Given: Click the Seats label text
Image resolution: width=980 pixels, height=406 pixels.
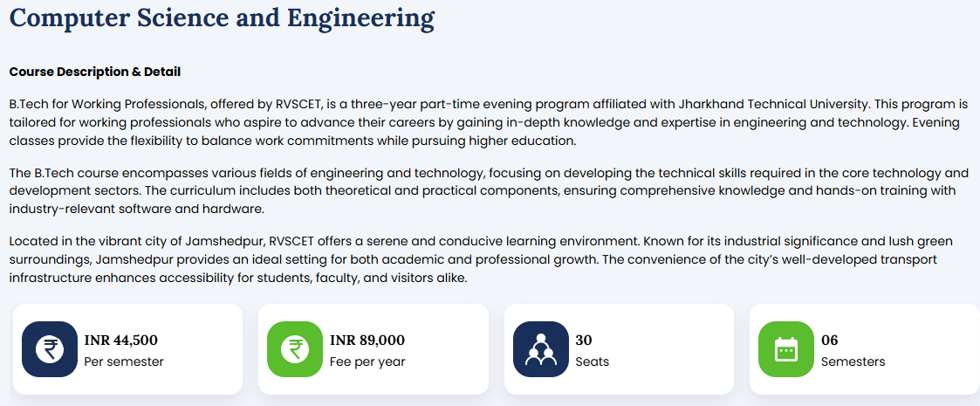Looking at the screenshot, I should click(592, 361).
